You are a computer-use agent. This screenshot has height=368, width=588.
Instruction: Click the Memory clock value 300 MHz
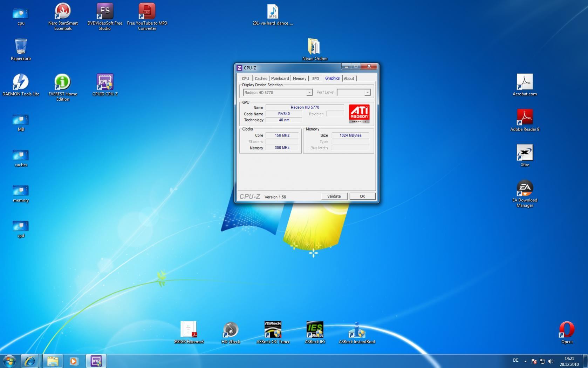(282, 148)
